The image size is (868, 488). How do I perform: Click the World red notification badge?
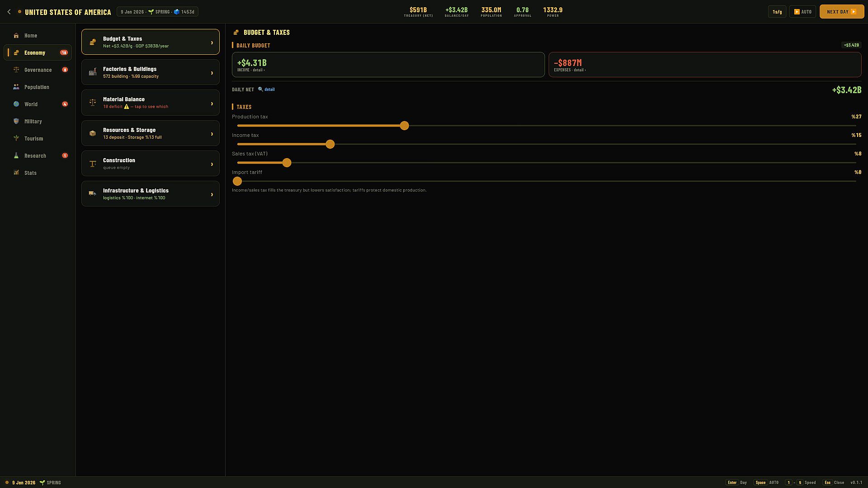pos(65,104)
